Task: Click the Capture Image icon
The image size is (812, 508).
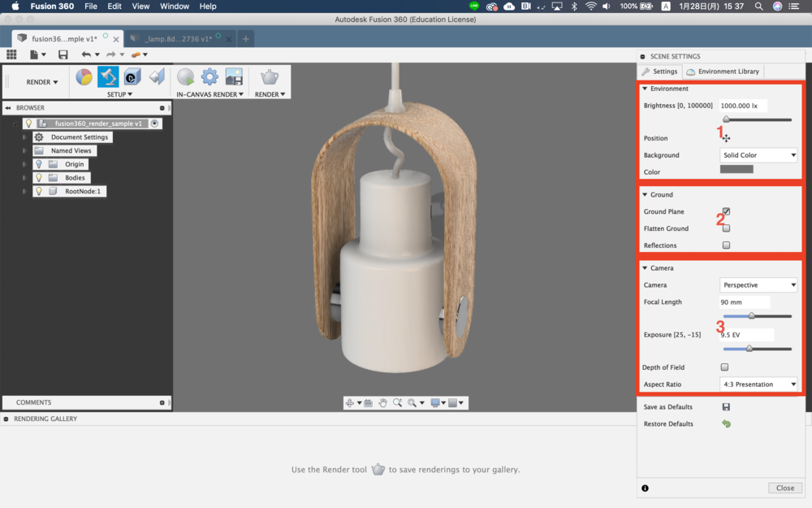Action: pyautogui.click(x=234, y=77)
